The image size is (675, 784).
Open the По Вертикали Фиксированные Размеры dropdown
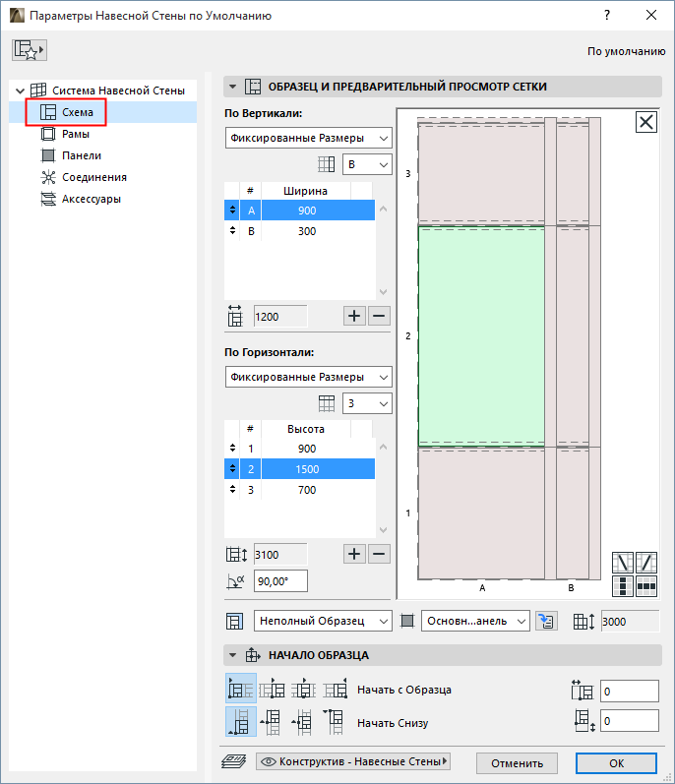[309, 138]
